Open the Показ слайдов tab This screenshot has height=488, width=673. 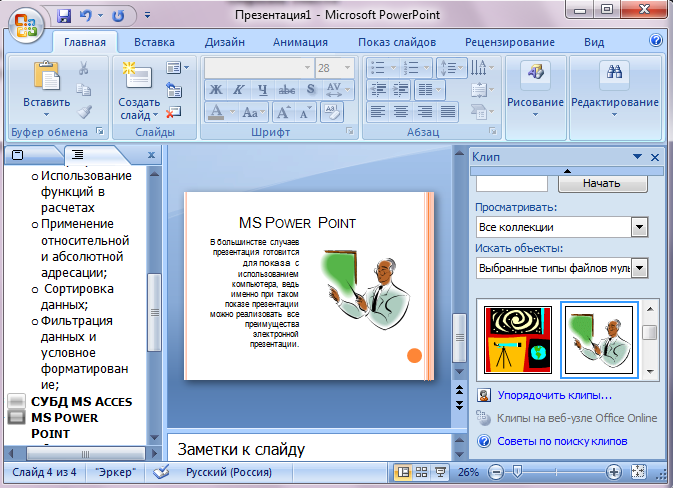point(397,42)
